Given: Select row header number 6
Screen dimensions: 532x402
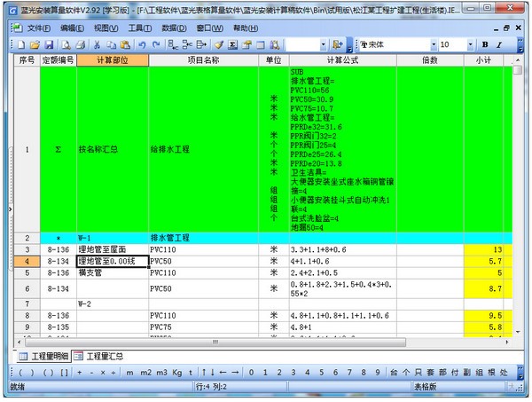Looking at the screenshot, I should pyautogui.click(x=27, y=289).
